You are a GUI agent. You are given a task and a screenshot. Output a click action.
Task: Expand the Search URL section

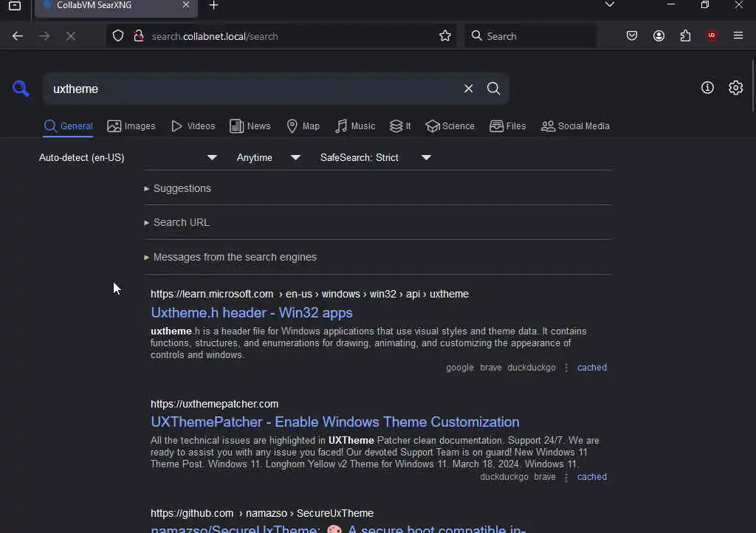click(176, 223)
